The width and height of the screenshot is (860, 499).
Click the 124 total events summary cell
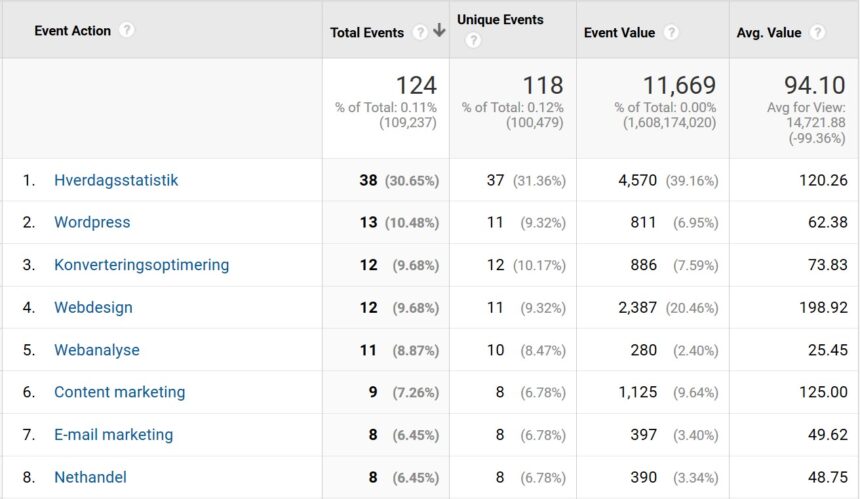[x=416, y=86]
